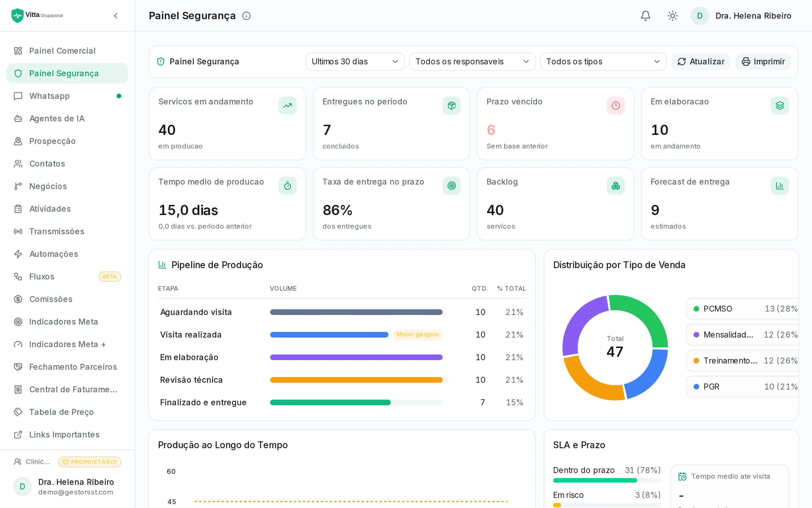Expand the Todos os responsaveis dropdown
Image resolution: width=812 pixels, height=508 pixels.
(472, 62)
